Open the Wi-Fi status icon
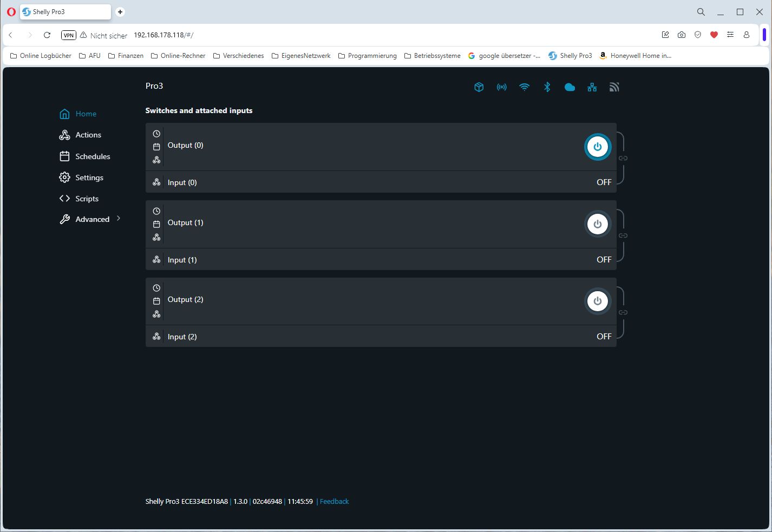Viewport: 772px width, 532px height. pos(524,87)
